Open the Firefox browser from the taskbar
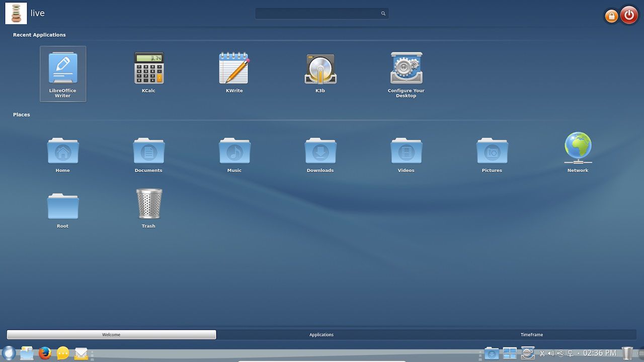The width and height of the screenshot is (644, 362). [45, 353]
